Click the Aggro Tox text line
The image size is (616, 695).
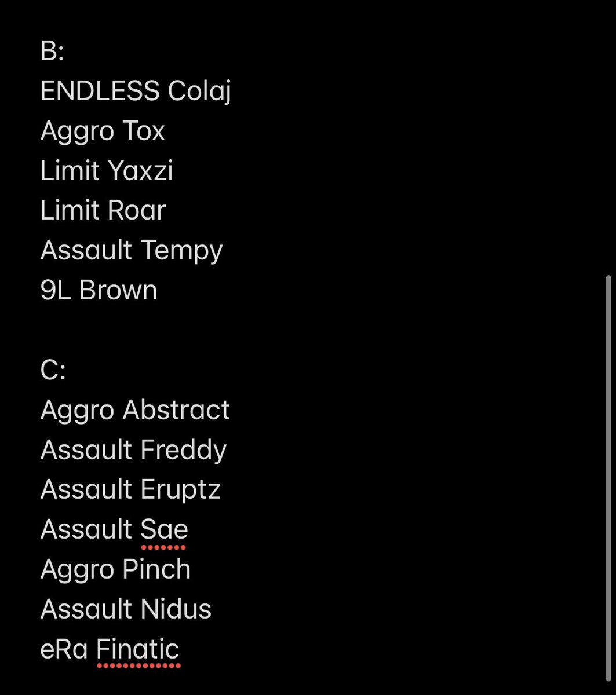103,131
